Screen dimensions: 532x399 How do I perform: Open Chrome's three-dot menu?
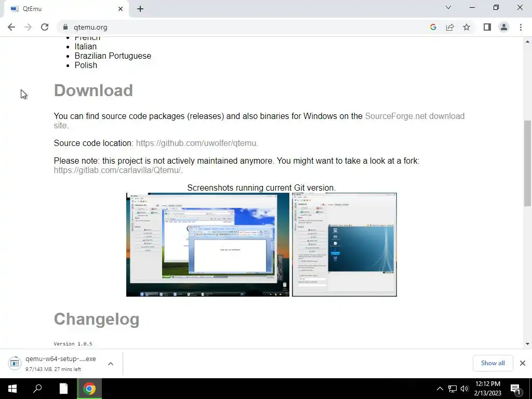click(x=521, y=27)
